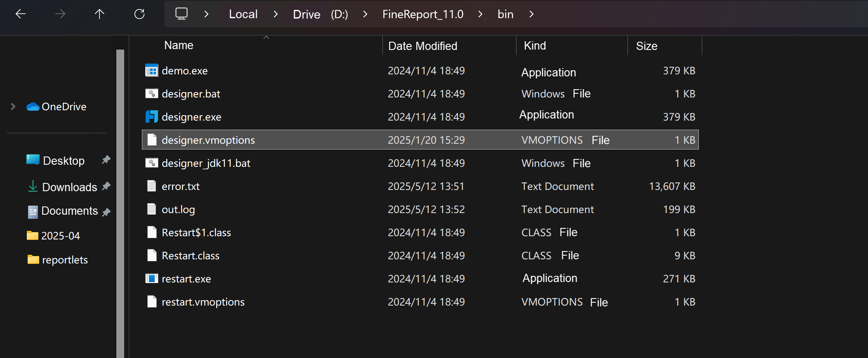Go back to the previous folder
Image resolution: width=868 pixels, height=358 pixels.
(x=21, y=14)
